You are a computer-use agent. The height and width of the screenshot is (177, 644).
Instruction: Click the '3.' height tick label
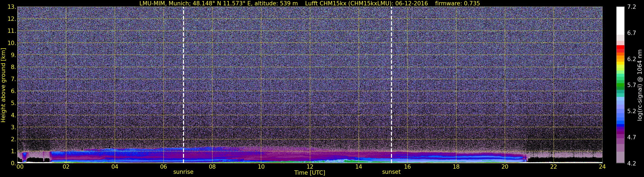[x=13, y=127]
